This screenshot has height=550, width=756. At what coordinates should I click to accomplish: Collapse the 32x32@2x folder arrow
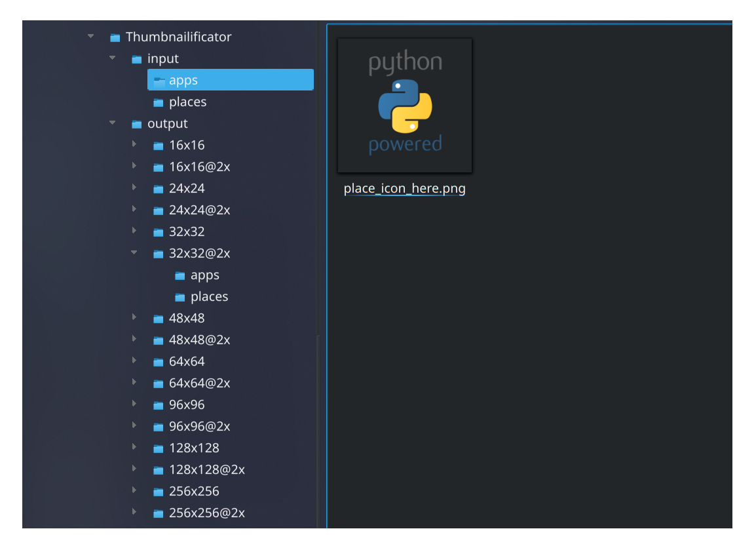point(134,253)
